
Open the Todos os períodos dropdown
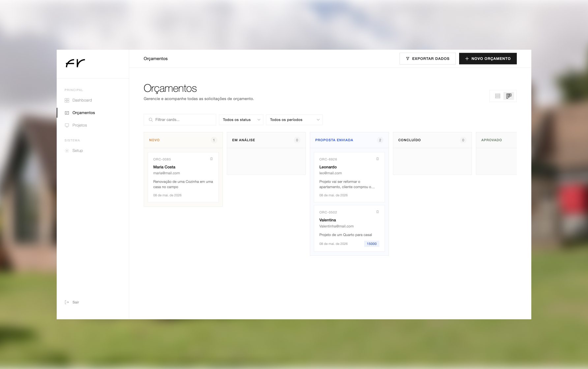coord(294,120)
